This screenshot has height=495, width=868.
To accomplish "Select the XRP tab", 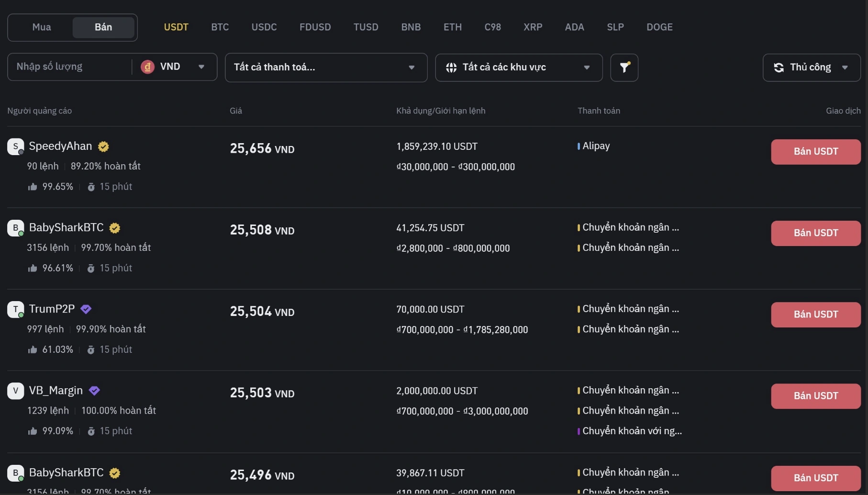I will [x=533, y=27].
